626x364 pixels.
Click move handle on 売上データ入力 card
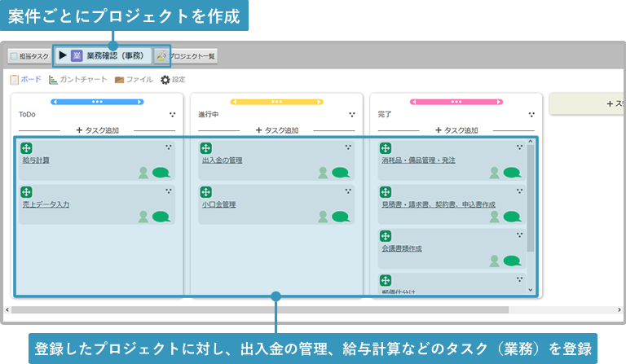[x=26, y=192]
